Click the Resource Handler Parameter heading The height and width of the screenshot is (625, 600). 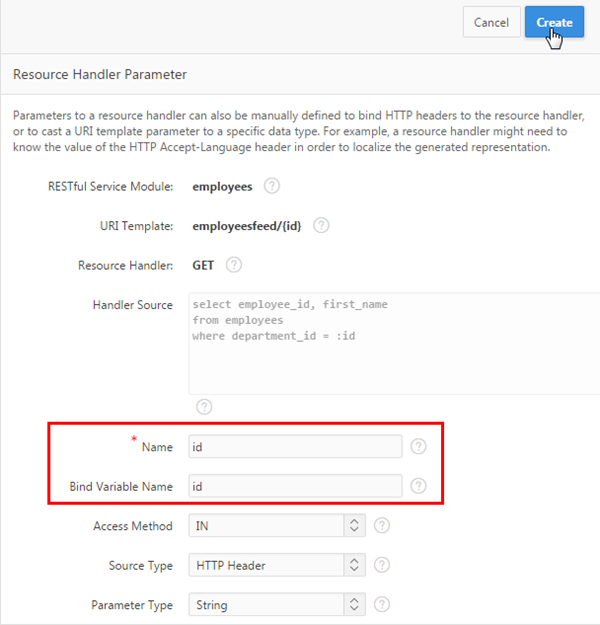pyautogui.click(x=99, y=74)
